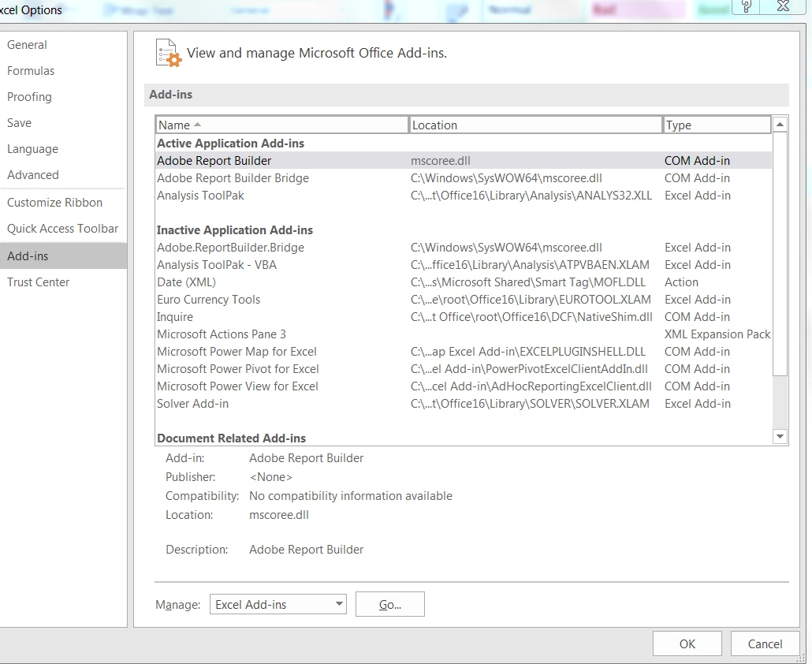The image size is (812, 664).
Task: Select Microsoft Power View for Excel row
Action: [464, 386]
